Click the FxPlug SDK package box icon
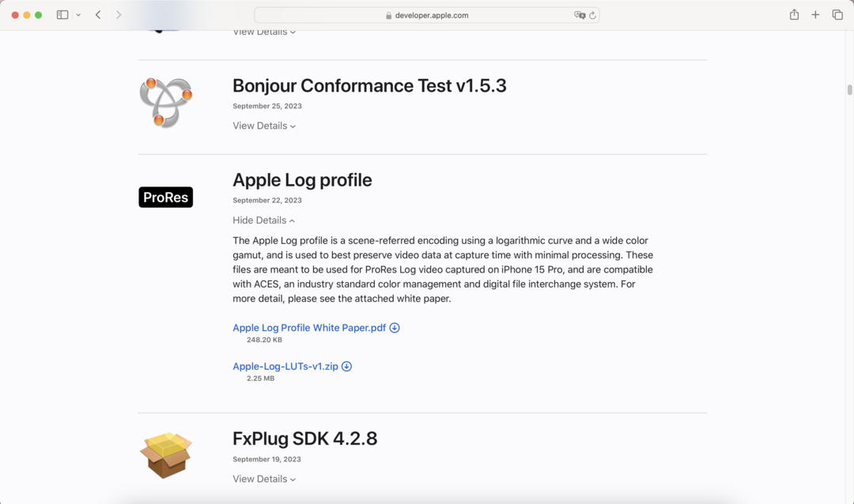854x504 pixels. coord(166,455)
